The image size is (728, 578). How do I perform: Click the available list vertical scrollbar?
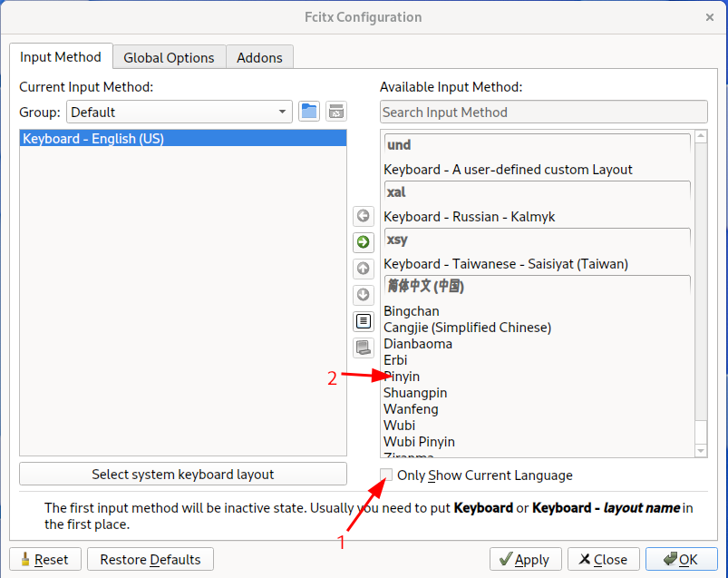[x=701, y=272]
